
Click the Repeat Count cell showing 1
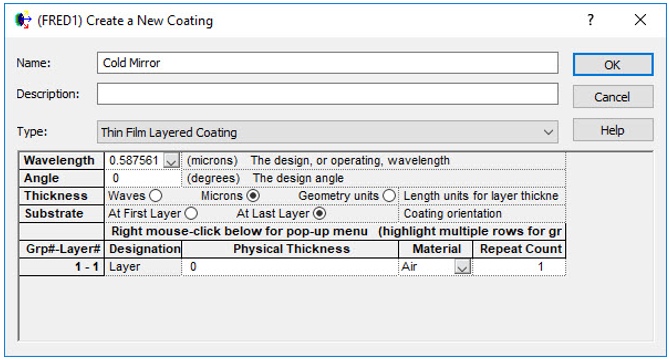tap(519, 267)
